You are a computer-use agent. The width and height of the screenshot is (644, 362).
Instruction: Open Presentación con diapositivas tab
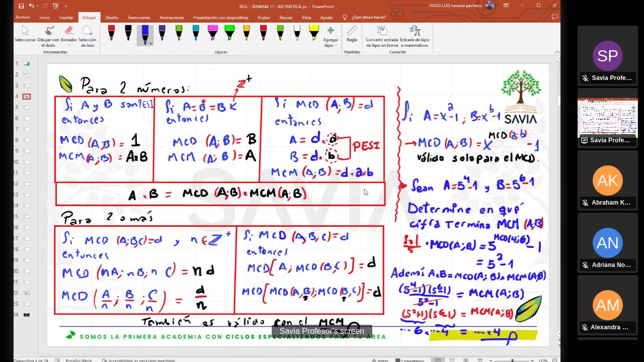pyautogui.click(x=221, y=17)
